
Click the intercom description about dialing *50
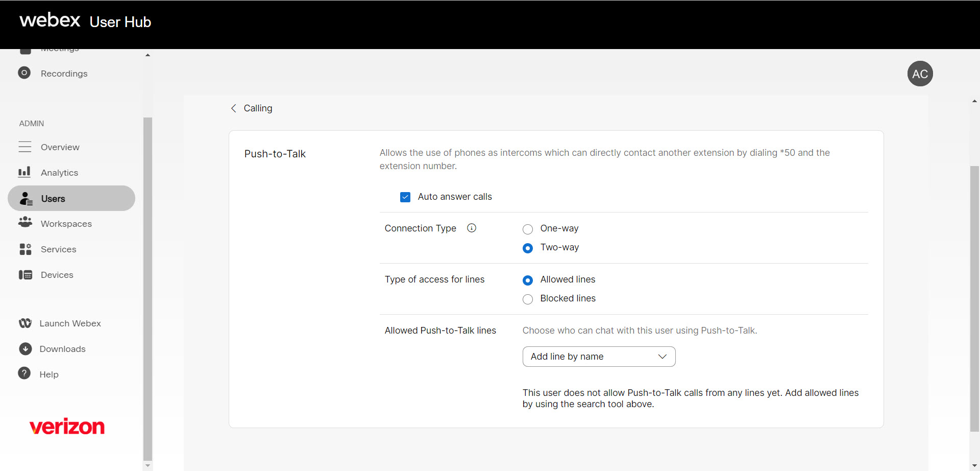[x=605, y=159]
